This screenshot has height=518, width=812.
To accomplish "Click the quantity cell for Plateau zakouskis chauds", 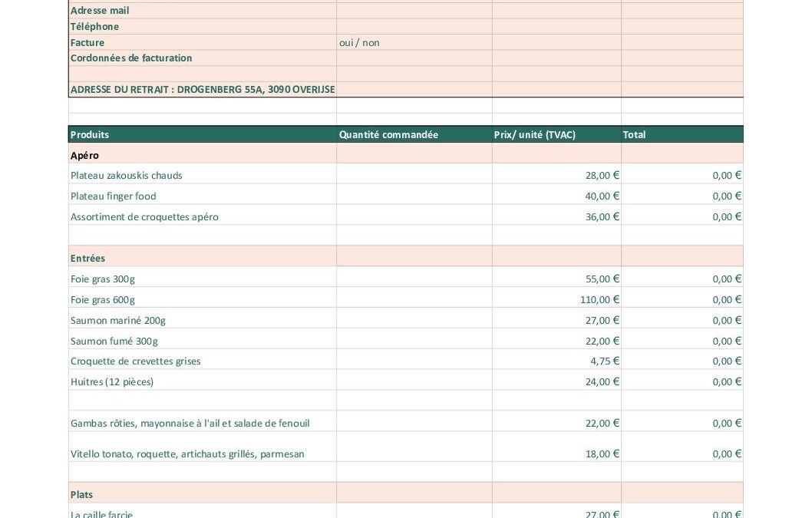I will (x=414, y=175).
